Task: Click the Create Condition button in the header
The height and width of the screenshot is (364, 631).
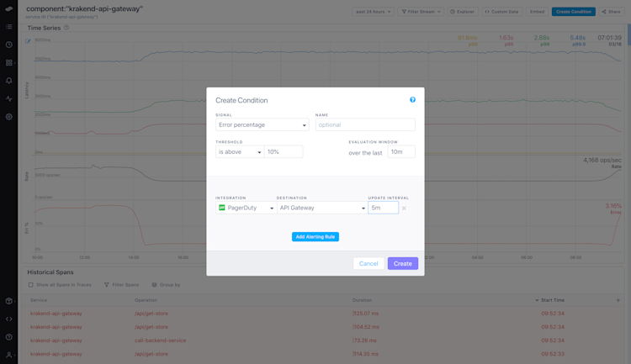Action: pos(574,12)
